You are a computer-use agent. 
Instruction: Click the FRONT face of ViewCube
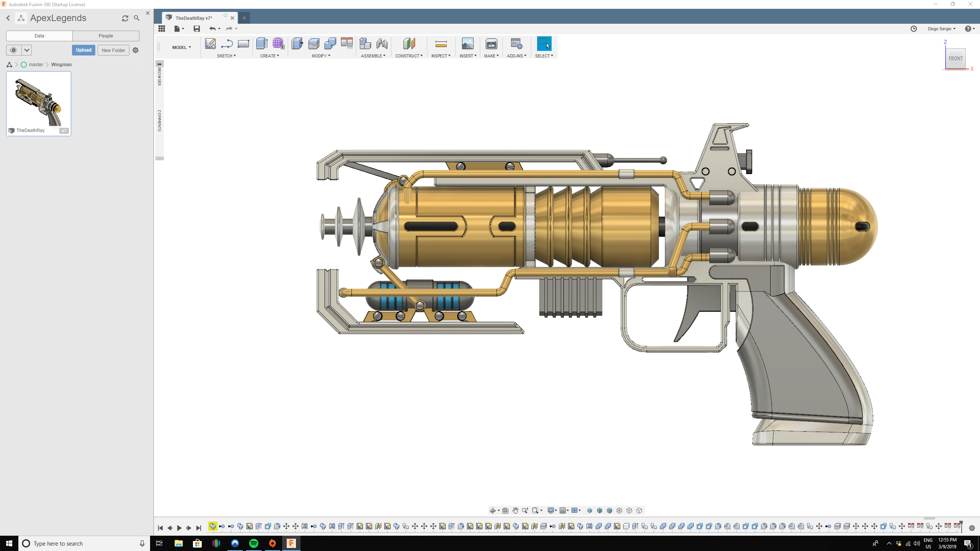[x=955, y=59]
